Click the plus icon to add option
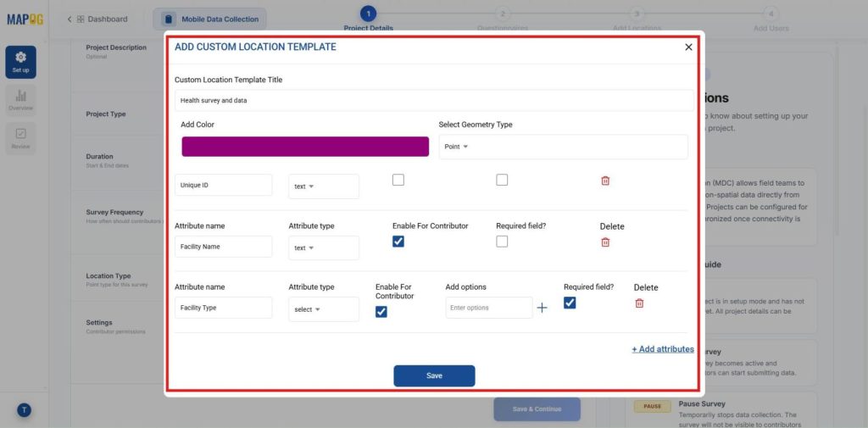 pyautogui.click(x=542, y=308)
